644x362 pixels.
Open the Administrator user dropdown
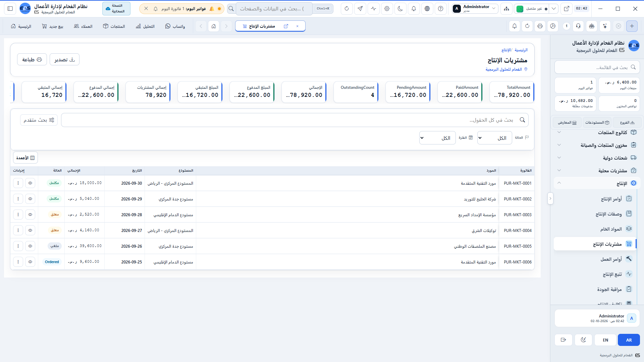pyautogui.click(x=475, y=9)
